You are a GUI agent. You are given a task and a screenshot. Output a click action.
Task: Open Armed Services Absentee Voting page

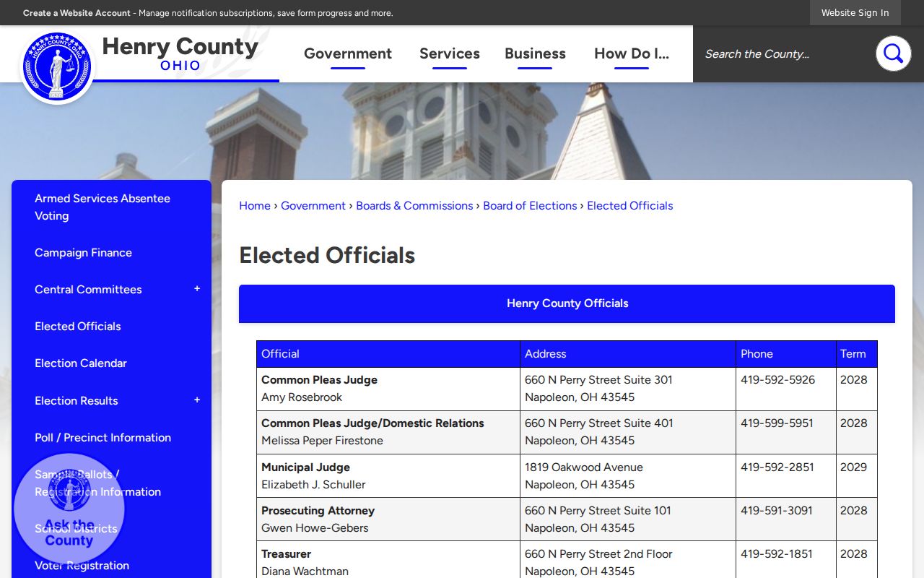(x=103, y=207)
